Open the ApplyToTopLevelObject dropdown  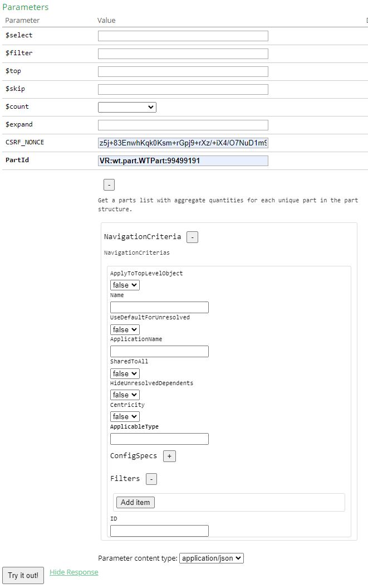coord(125,285)
